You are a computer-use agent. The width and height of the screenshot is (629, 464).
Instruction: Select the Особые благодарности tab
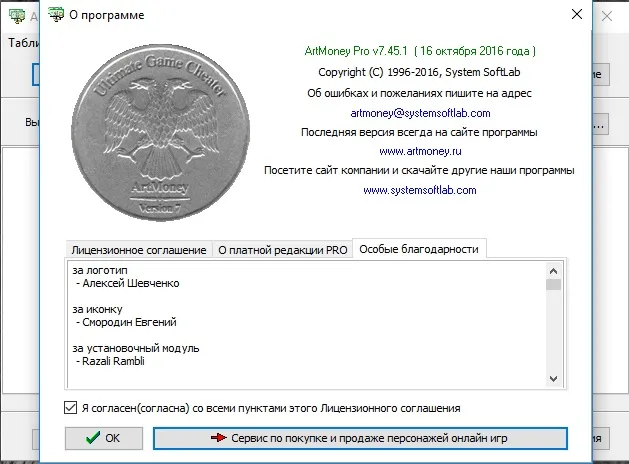coord(419,249)
